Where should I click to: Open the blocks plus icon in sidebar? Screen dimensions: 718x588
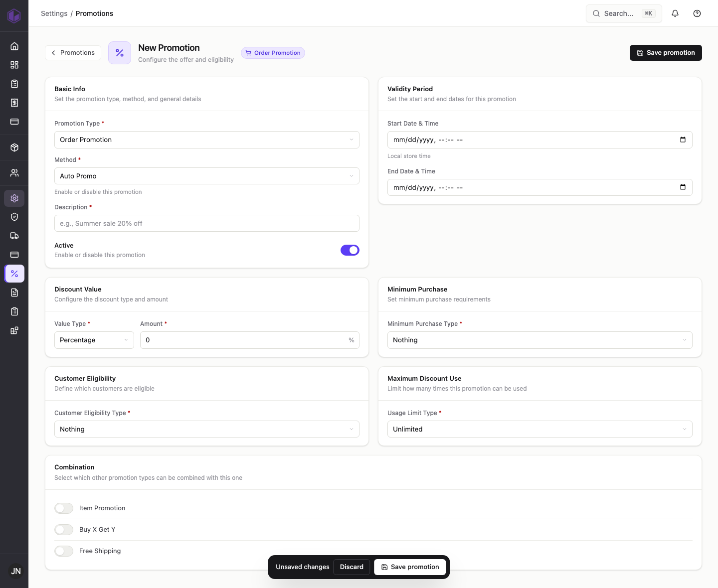(14, 330)
